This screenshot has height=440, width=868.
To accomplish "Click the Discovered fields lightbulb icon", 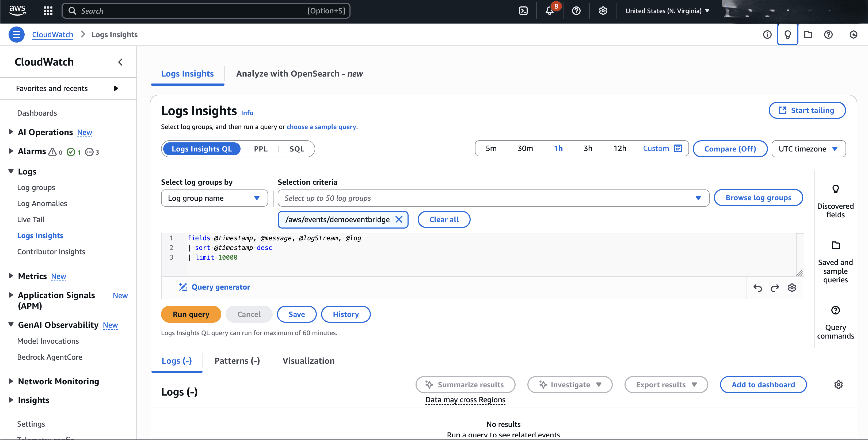I will [x=835, y=189].
